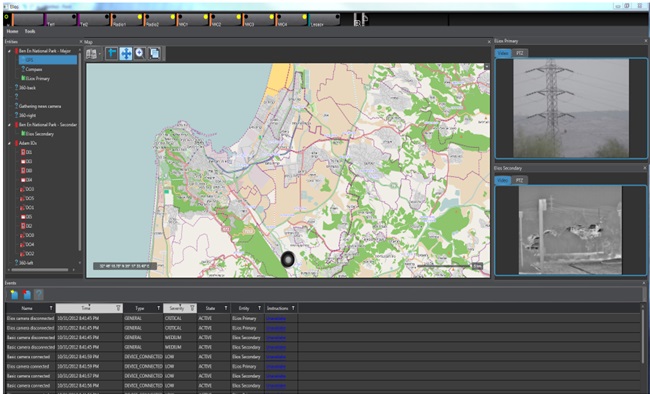Close the Elios Primary video panel

[645, 41]
